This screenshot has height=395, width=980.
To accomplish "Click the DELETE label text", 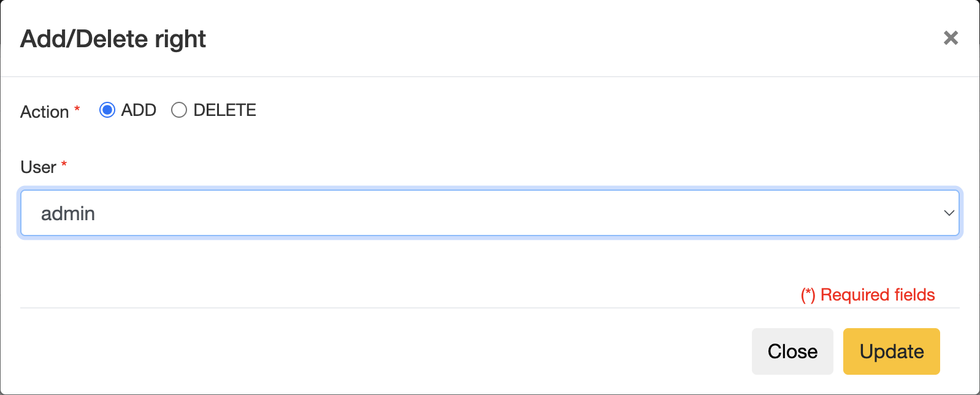I will coord(224,110).
